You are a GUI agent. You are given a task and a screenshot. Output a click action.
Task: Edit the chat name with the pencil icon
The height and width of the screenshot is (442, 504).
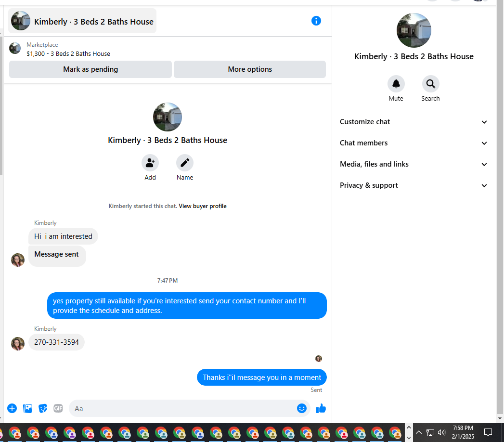click(185, 163)
